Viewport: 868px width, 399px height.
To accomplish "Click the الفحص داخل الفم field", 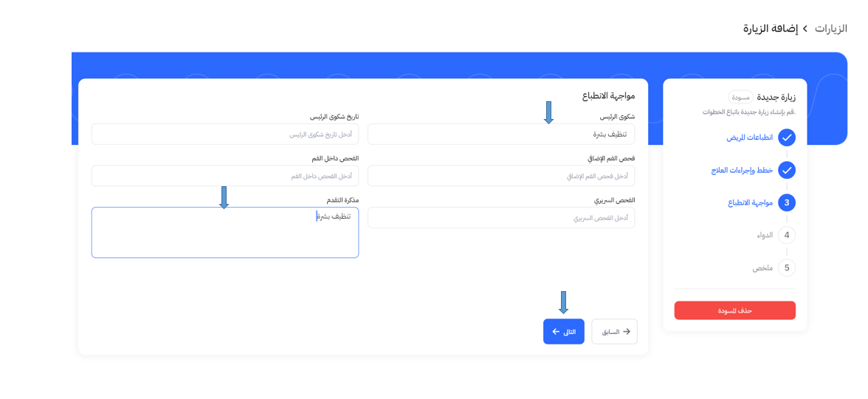I will click(x=225, y=176).
